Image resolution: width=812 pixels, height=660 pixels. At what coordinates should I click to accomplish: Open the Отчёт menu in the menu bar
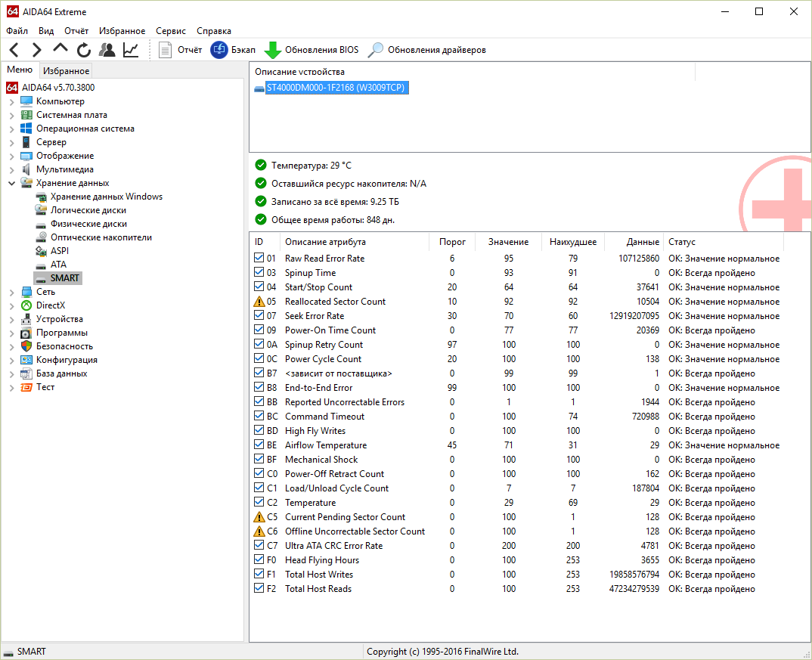pyautogui.click(x=76, y=31)
